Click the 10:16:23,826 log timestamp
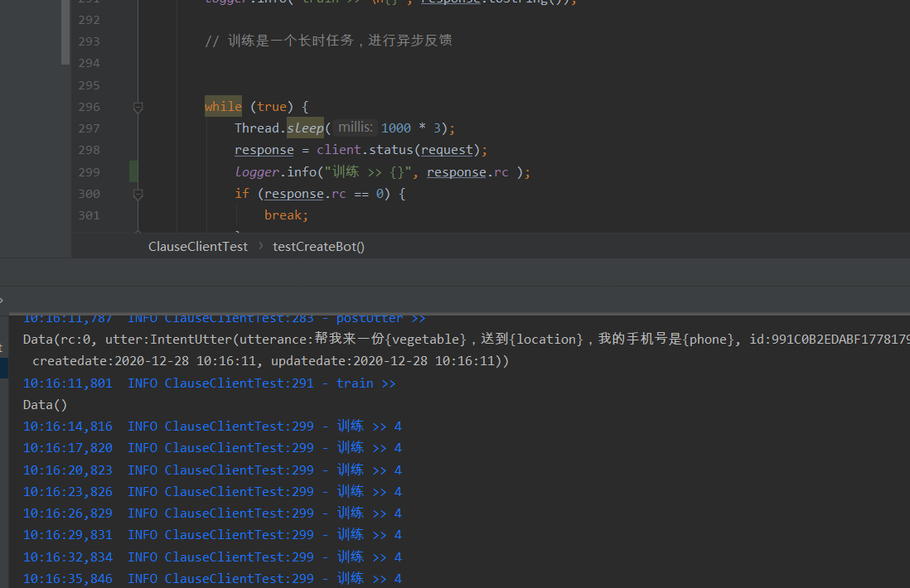Viewport: 910px width, 588px height. 68,492
